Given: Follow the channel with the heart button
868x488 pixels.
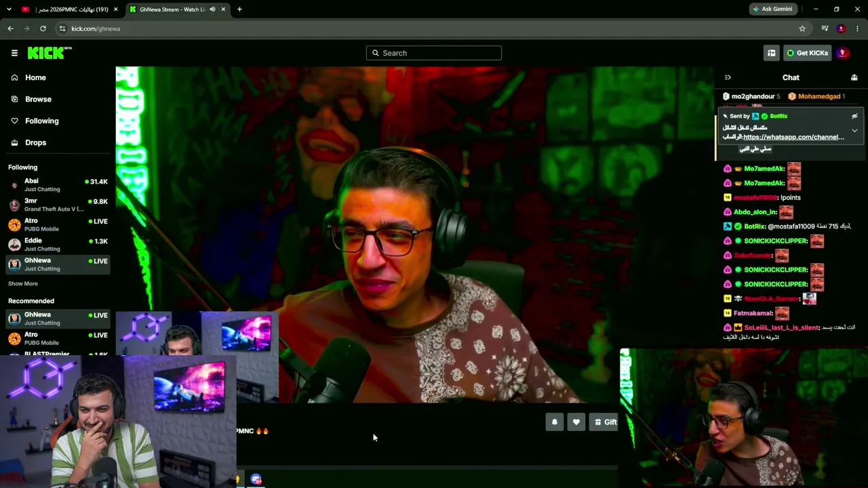Looking at the screenshot, I should tap(576, 422).
